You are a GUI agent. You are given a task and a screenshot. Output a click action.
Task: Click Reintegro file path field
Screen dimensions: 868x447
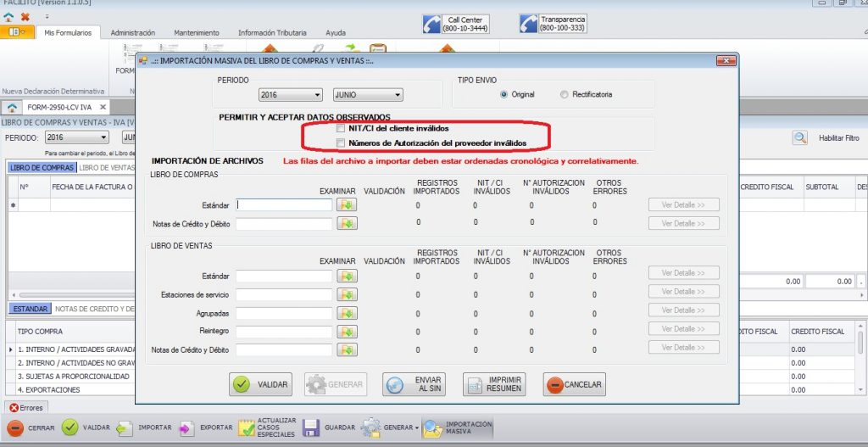284,332
